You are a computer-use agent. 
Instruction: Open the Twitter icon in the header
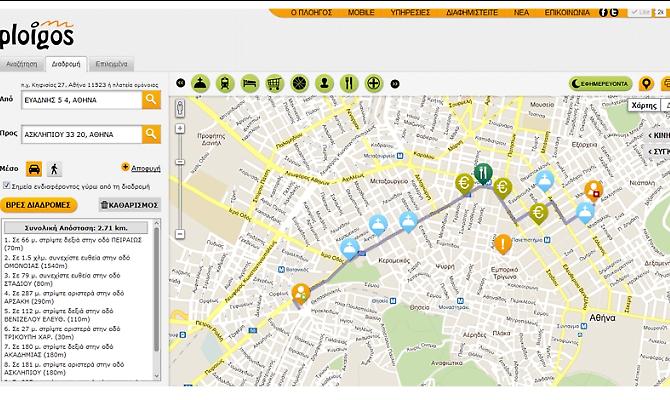pyautogui.click(x=614, y=12)
